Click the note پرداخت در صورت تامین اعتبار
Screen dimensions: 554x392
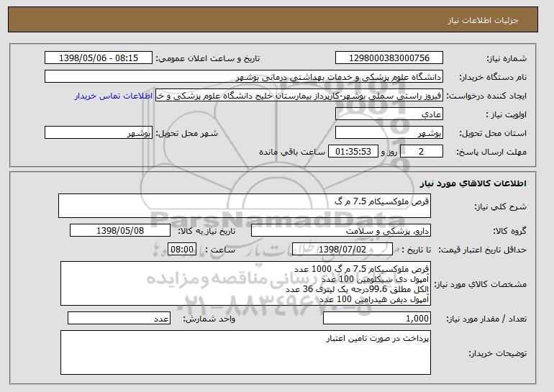377,338
